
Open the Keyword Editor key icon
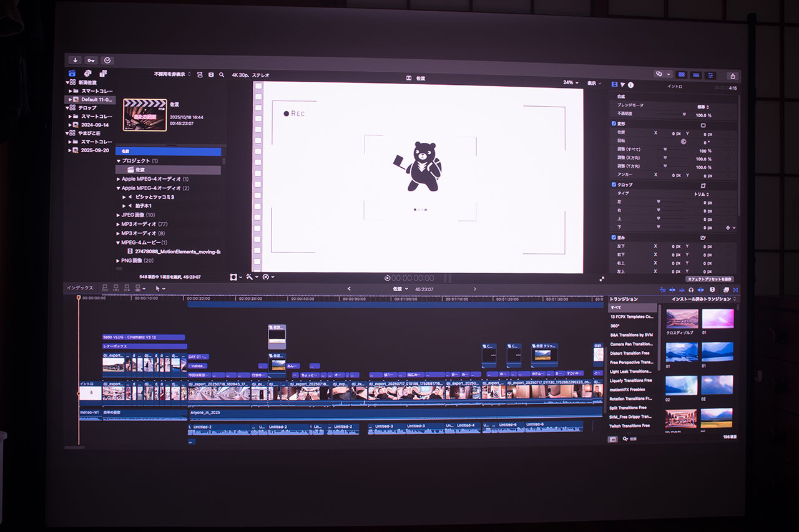point(91,60)
